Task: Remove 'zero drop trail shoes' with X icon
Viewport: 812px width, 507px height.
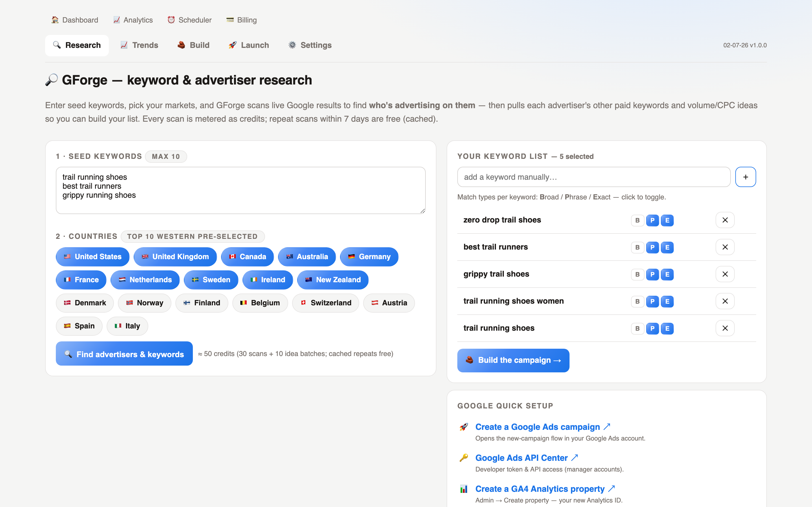Action: click(x=725, y=220)
